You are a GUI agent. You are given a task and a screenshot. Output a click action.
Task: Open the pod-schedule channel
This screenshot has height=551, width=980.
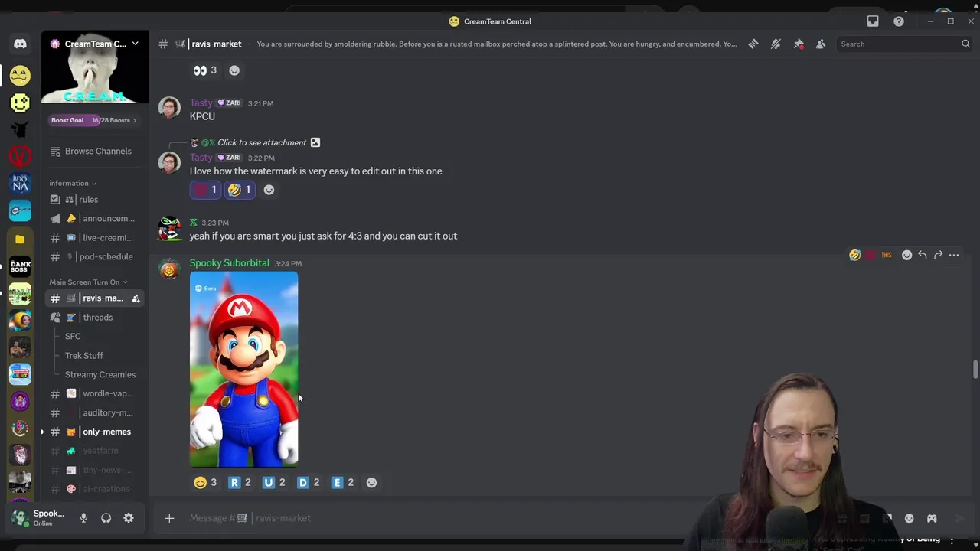(95, 257)
